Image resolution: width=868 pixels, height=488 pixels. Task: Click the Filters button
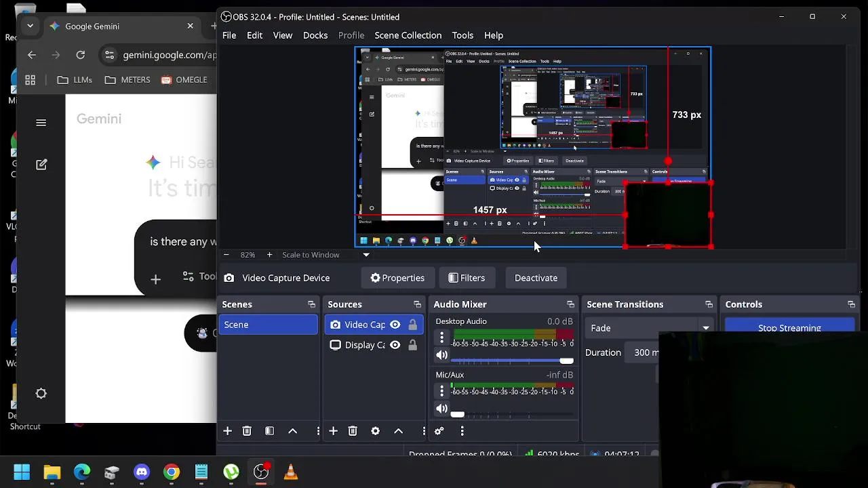point(467,278)
